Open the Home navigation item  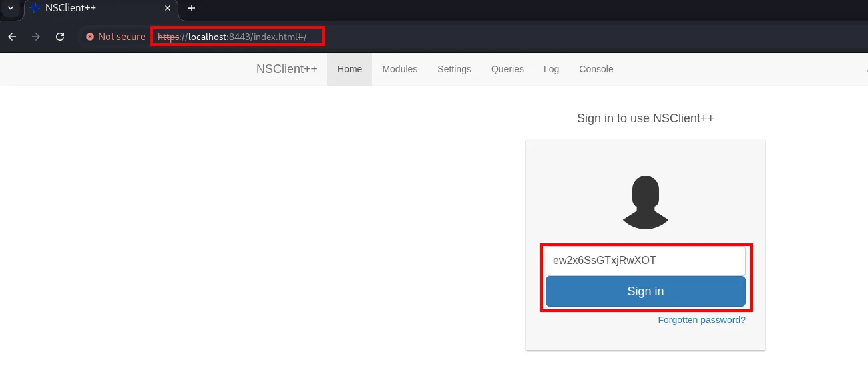[349, 69]
